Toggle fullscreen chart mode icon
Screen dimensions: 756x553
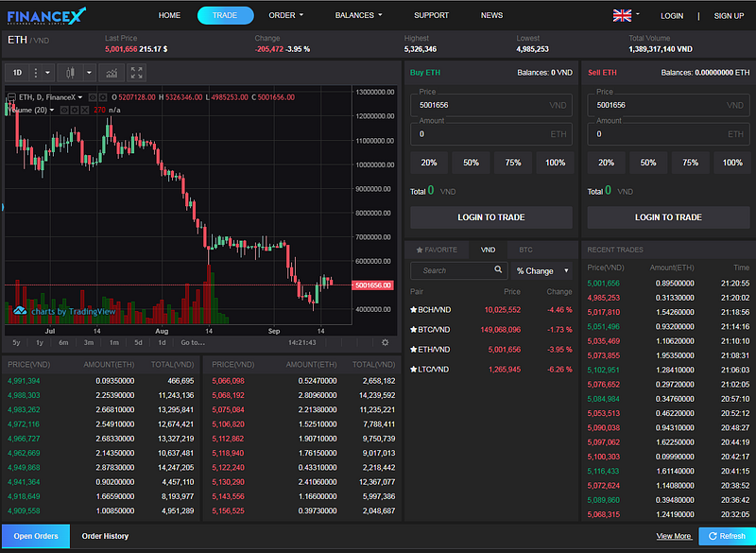136,73
